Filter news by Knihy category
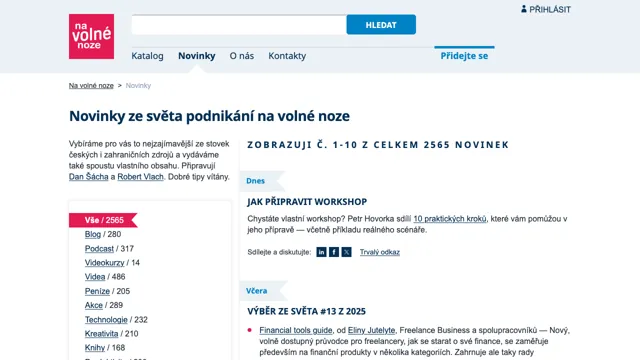640x360 pixels. tap(95, 348)
